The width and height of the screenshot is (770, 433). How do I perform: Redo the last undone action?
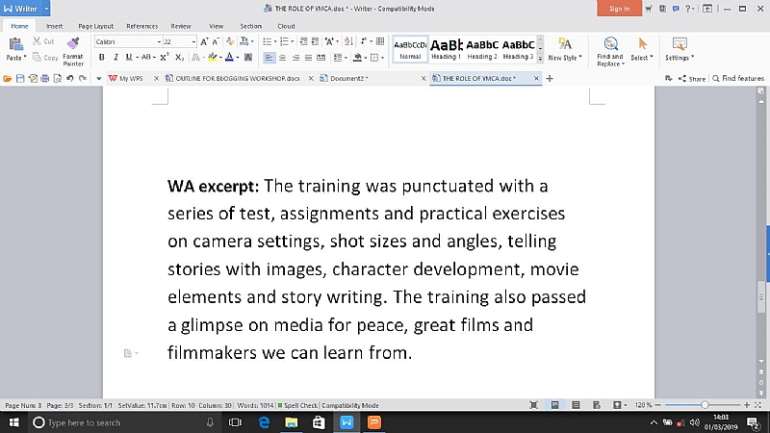[82, 79]
